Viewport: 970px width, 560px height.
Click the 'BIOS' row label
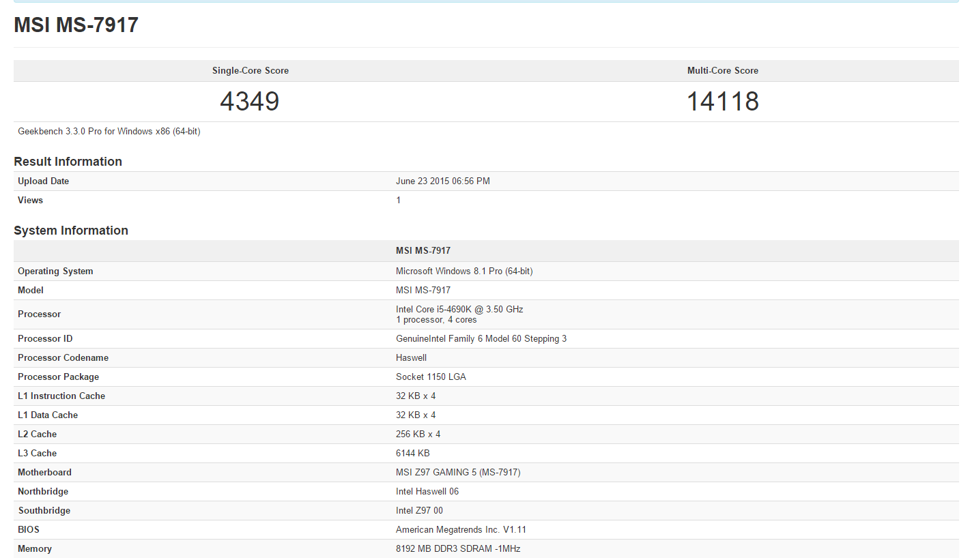pyautogui.click(x=29, y=530)
